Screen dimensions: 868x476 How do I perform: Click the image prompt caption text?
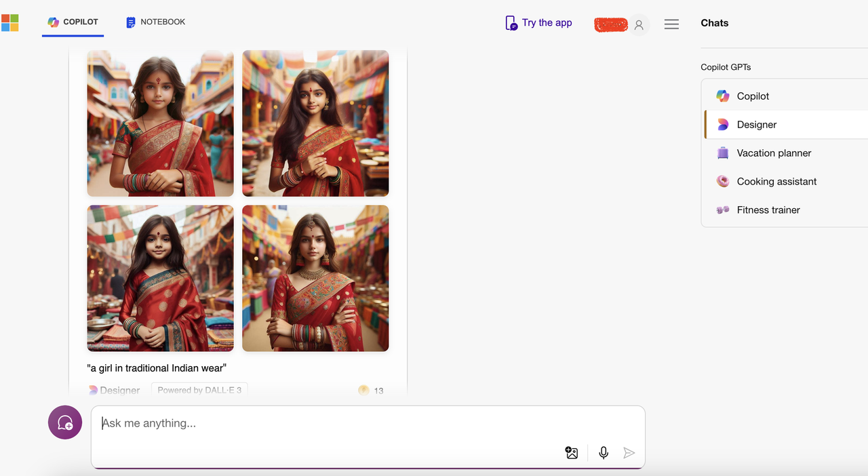(x=157, y=368)
